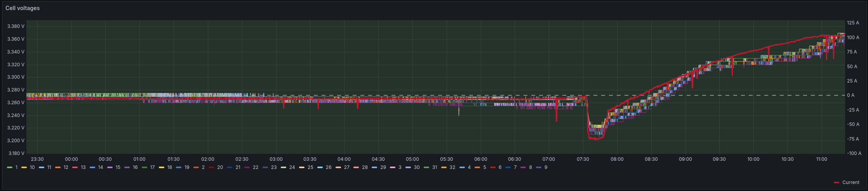Click legend label 7
Screen dimensions: 868x191
pyautogui.click(x=515, y=167)
